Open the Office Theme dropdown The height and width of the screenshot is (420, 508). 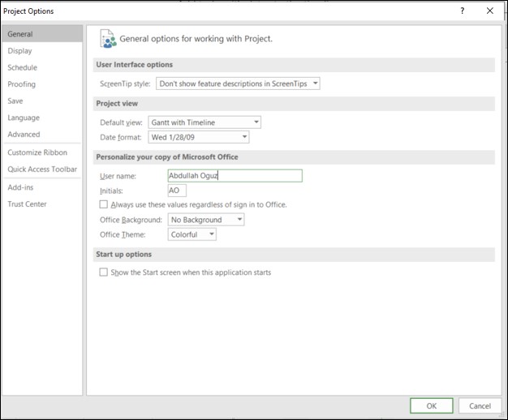coord(192,234)
